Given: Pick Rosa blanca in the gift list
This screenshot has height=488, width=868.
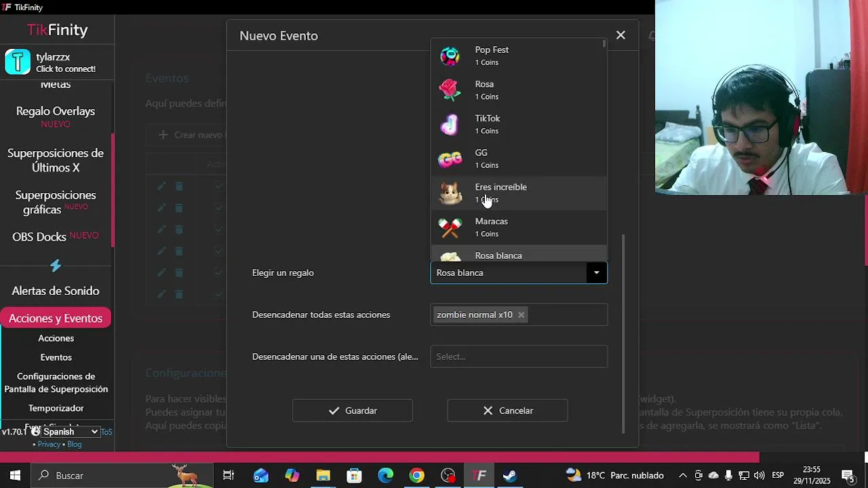Looking at the screenshot, I should tap(519, 253).
